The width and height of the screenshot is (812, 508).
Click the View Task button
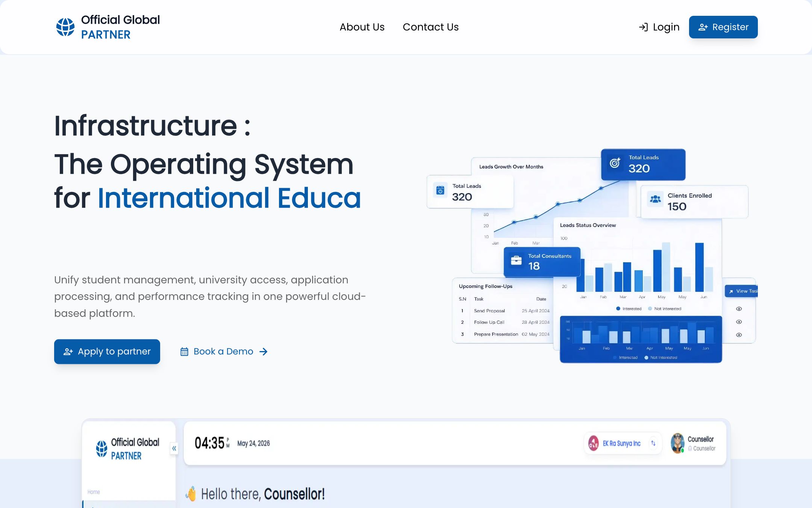click(x=741, y=291)
